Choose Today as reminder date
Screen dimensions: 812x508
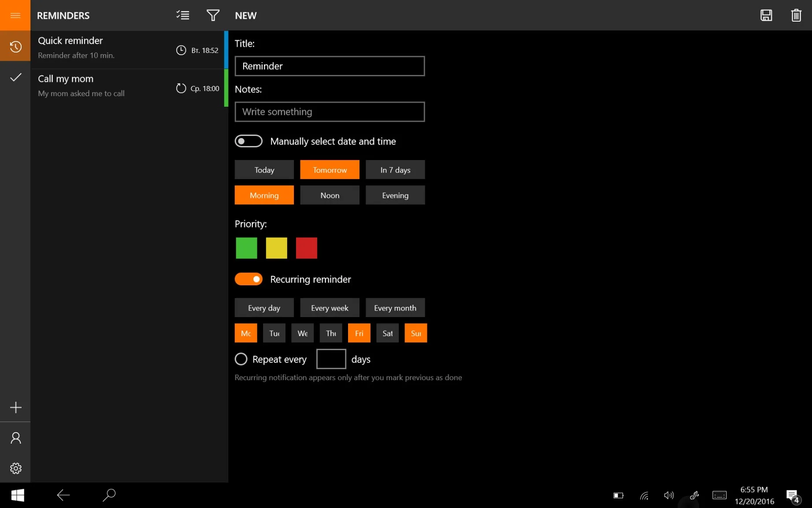pos(264,170)
